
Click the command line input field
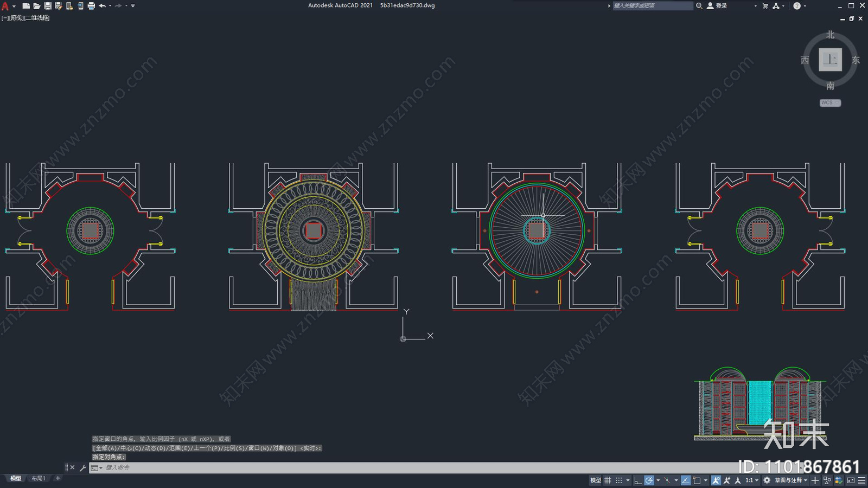point(380,467)
